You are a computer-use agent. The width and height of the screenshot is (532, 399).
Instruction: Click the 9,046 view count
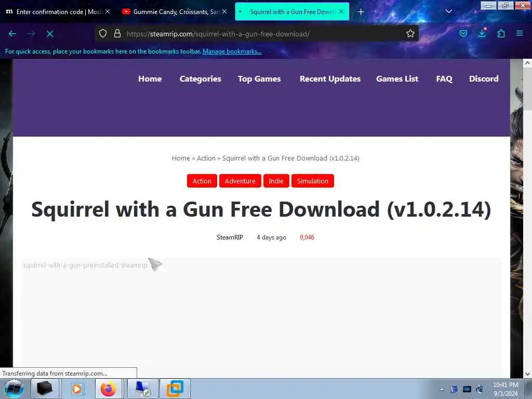pos(307,237)
